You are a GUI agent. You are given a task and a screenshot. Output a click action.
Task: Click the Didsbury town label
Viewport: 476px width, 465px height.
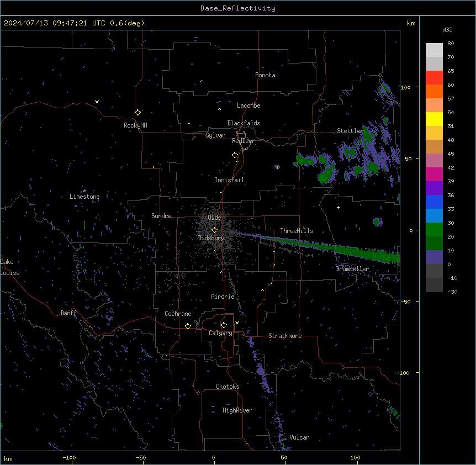pyautogui.click(x=211, y=238)
